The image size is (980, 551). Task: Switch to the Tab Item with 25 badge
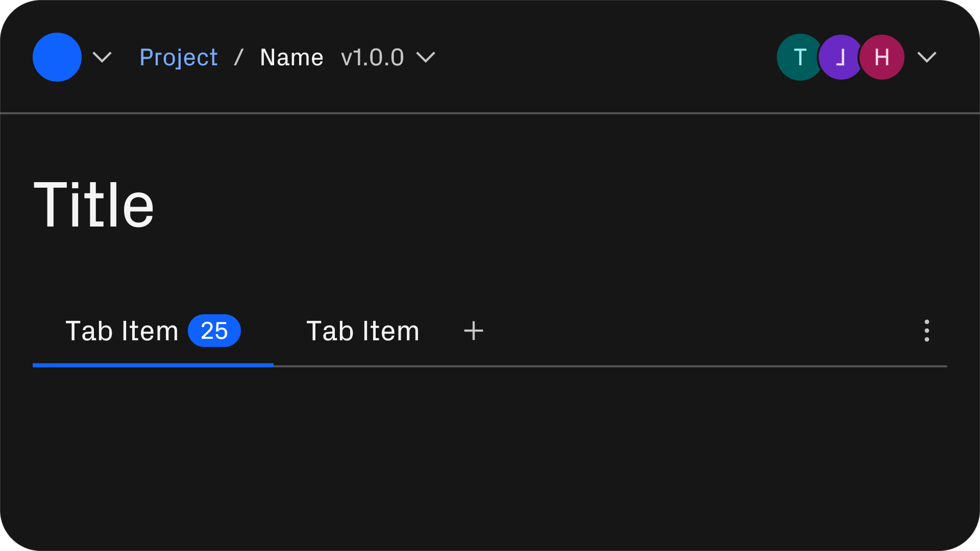click(x=153, y=331)
